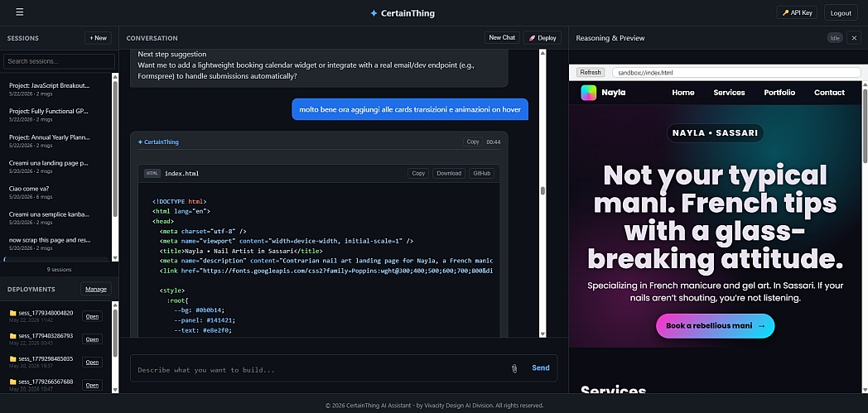
Task: Click the Nayla gradient logo icon
Action: 588,93
